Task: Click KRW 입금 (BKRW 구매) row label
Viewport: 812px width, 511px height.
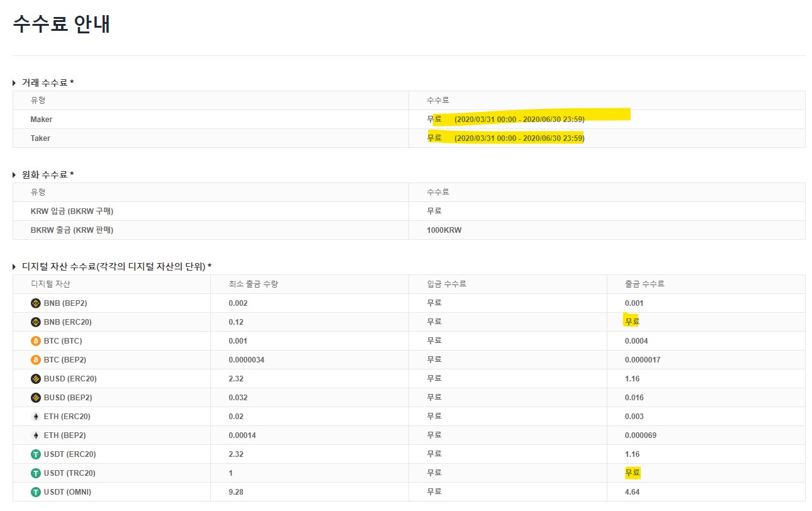Action: coord(72,211)
